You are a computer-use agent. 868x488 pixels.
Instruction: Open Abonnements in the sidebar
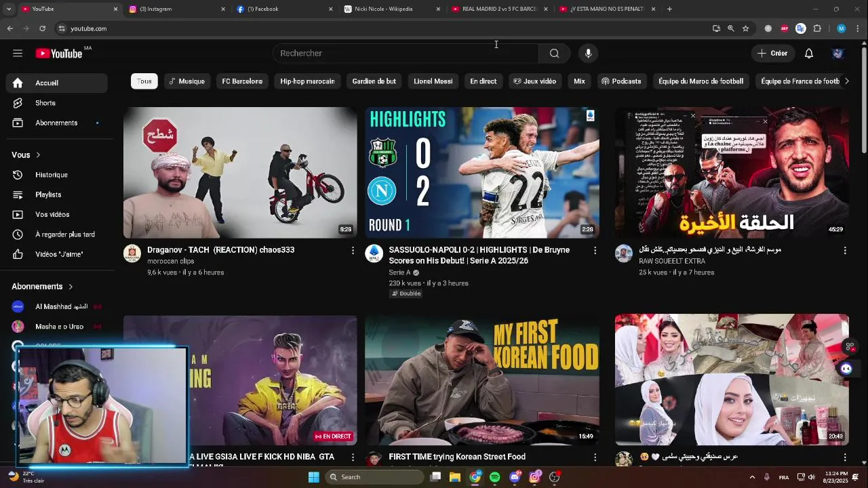coord(57,123)
